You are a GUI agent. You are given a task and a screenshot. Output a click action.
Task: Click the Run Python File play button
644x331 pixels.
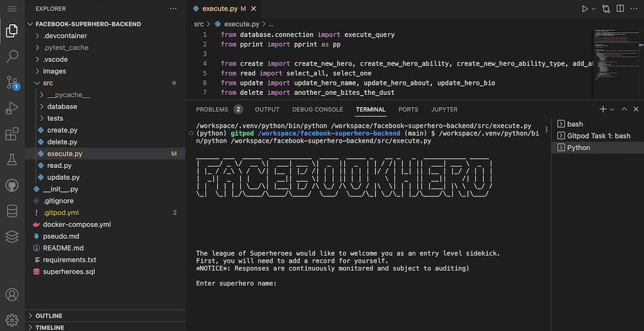pyautogui.click(x=585, y=9)
